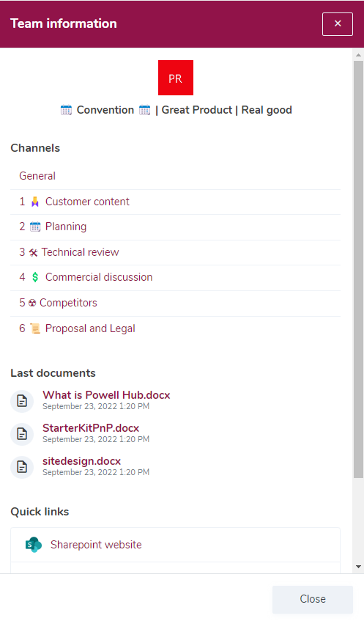
Task: Click the scrollbar up arrow
Action: pyautogui.click(x=358, y=55)
